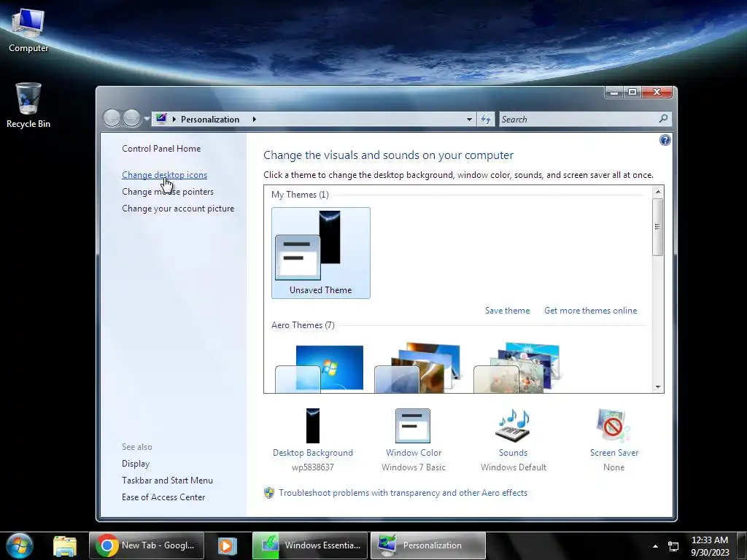Select the Recycle Bin desktop icon
Screen dimensions: 747x560
[x=28, y=105]
